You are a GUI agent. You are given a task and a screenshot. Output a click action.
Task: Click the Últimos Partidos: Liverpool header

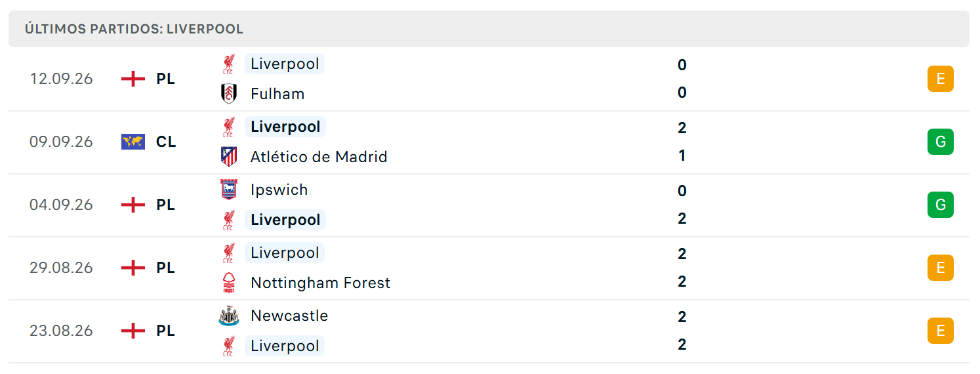click(x=134, y=30)
